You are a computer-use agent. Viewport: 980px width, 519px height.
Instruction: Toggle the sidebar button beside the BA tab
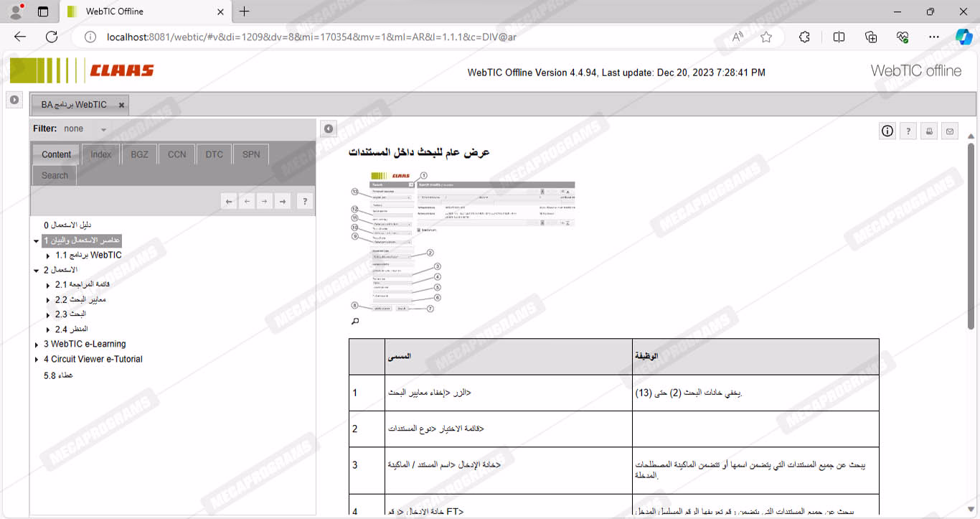(14, 100)
